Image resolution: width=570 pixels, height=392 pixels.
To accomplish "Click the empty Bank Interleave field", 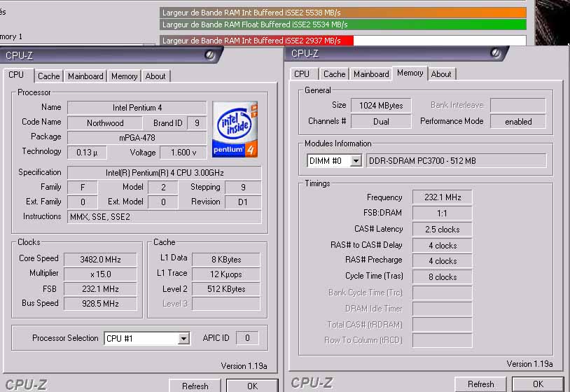I will click(x=518, y=106).
